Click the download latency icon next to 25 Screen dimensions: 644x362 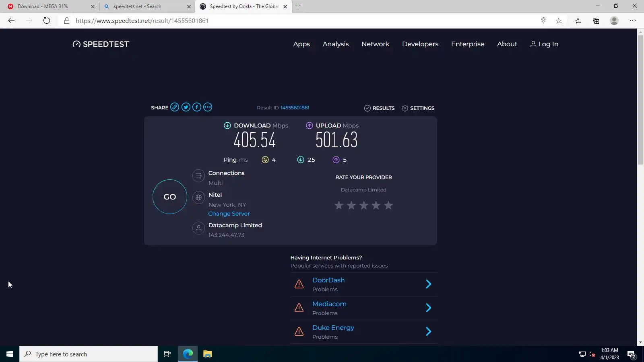tap(301, 160)
